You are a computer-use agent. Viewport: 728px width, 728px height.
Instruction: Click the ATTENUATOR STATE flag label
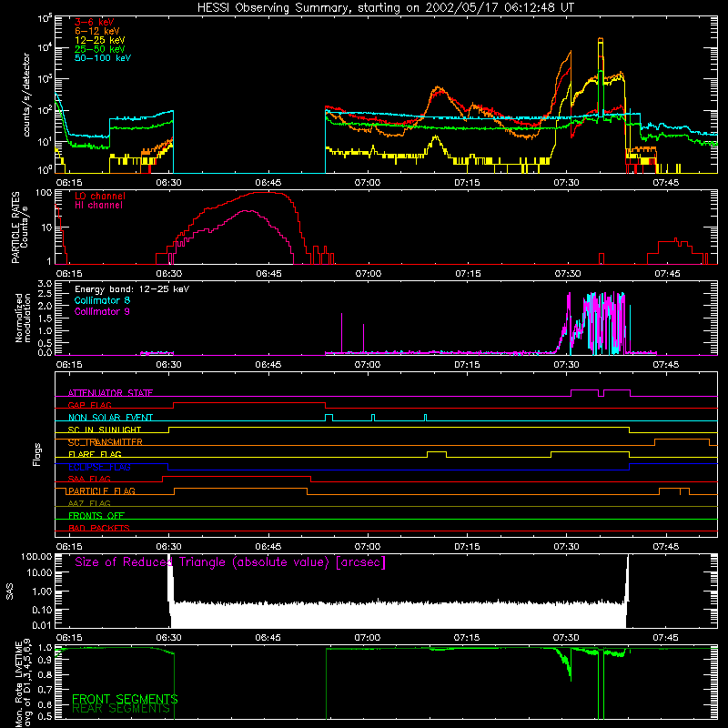110,393
